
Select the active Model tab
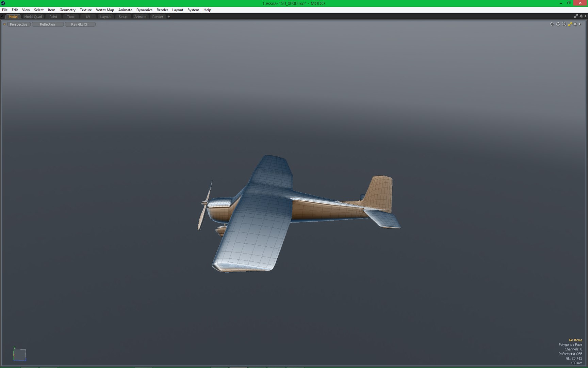click(13, 17)
